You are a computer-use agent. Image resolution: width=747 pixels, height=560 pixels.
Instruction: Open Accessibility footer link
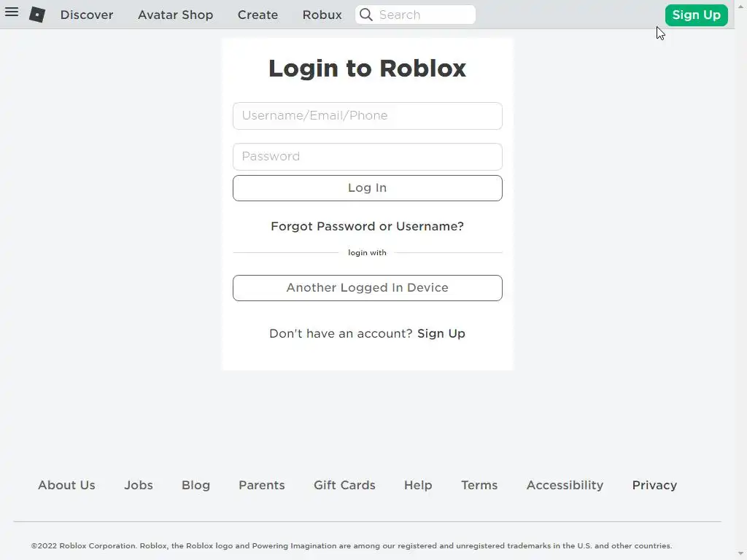565,485
